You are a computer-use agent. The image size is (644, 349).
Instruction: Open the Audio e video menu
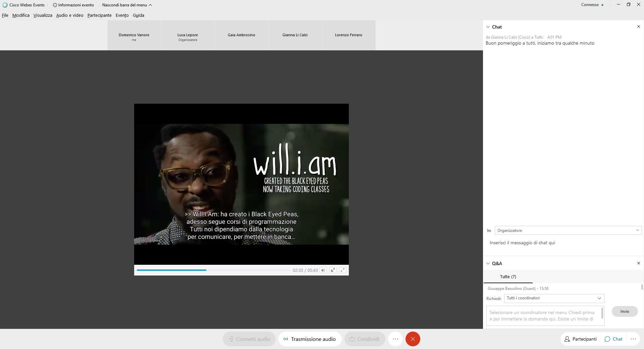70,15
